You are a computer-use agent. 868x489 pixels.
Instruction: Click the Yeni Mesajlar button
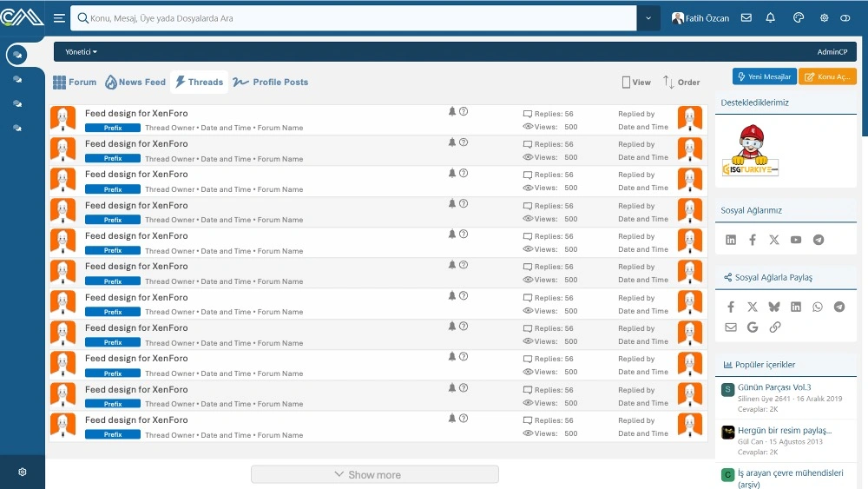coord(764,76)
